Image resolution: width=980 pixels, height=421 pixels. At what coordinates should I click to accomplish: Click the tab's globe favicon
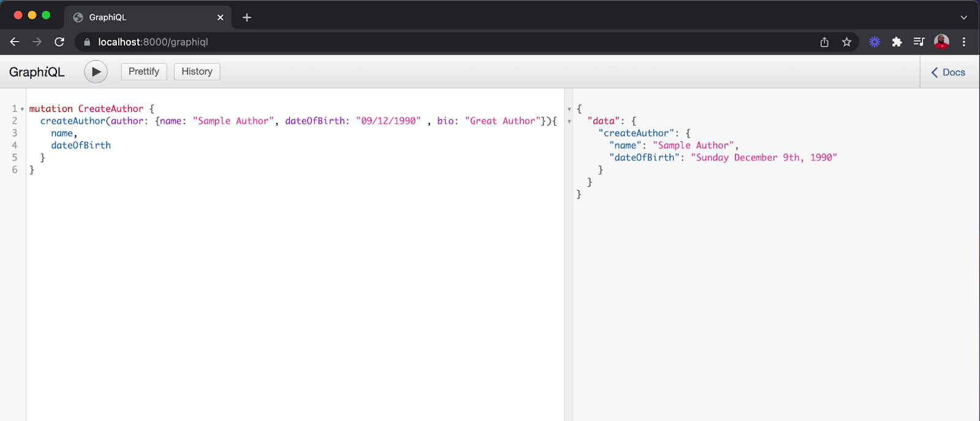[78, 17]
